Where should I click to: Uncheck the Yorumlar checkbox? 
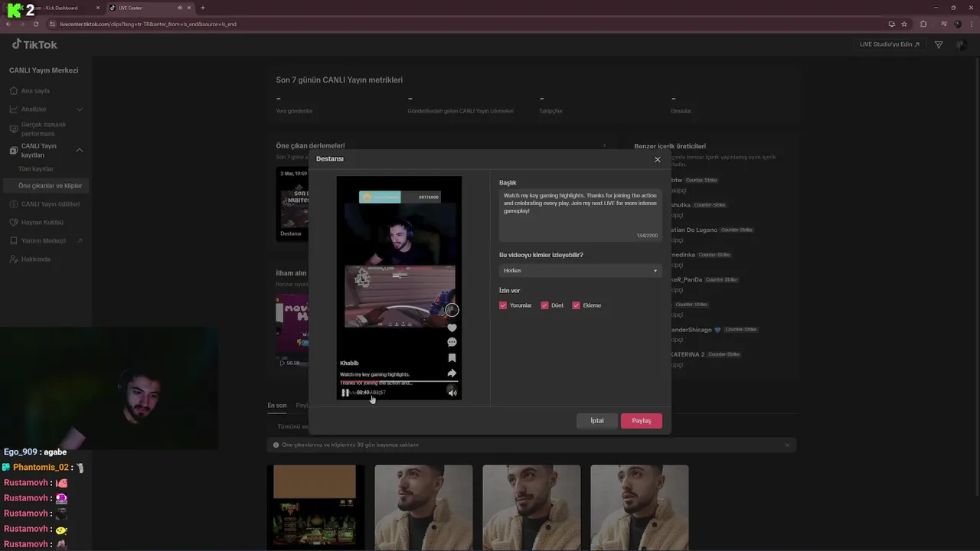coord(503,305)
